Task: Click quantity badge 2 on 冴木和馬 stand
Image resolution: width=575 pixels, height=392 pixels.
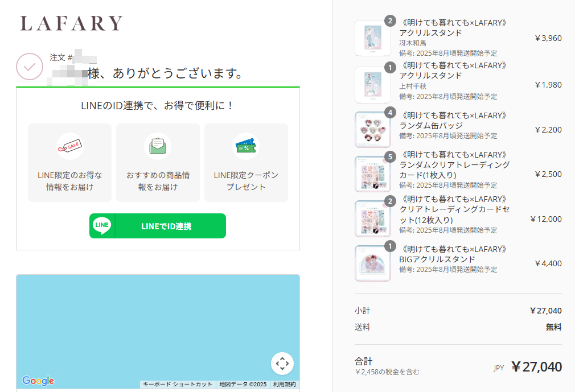Action: [x=390, y=21]
